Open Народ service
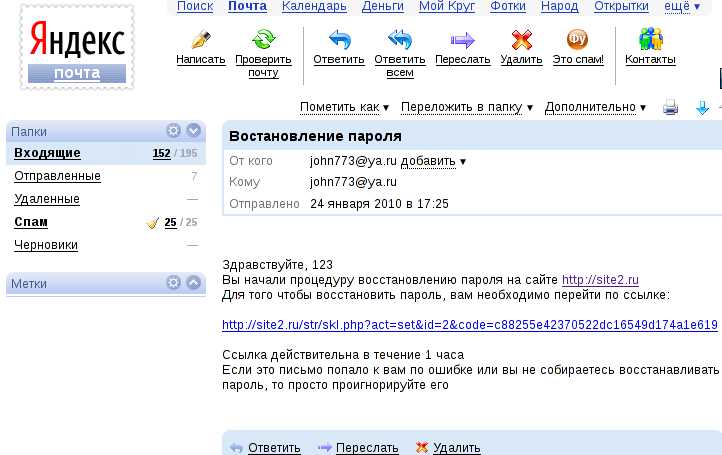Viewport: 722px width, 455px height. (559, 6)
